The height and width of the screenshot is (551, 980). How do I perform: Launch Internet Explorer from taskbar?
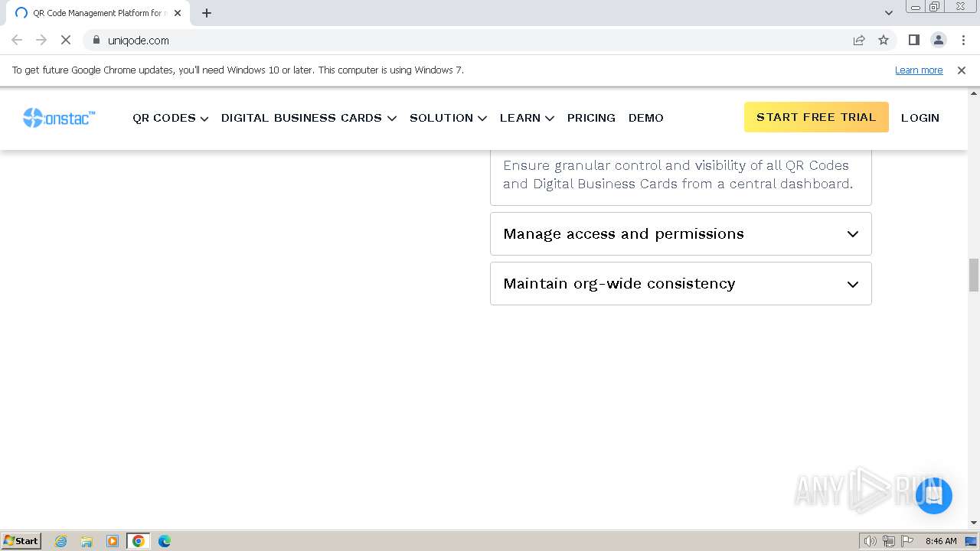tap(61, 541)
